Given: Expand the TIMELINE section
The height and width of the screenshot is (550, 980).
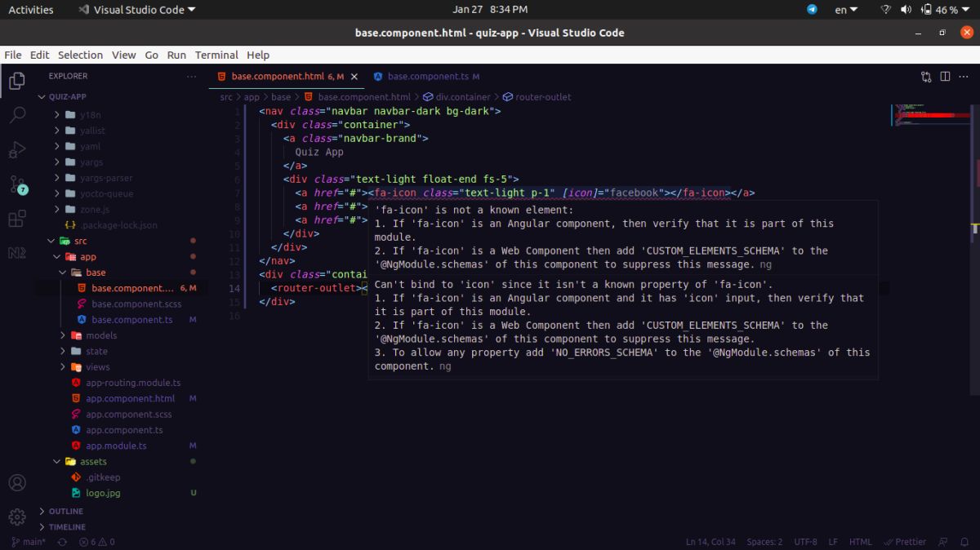Looking at the screenshot, I should 67,527.
